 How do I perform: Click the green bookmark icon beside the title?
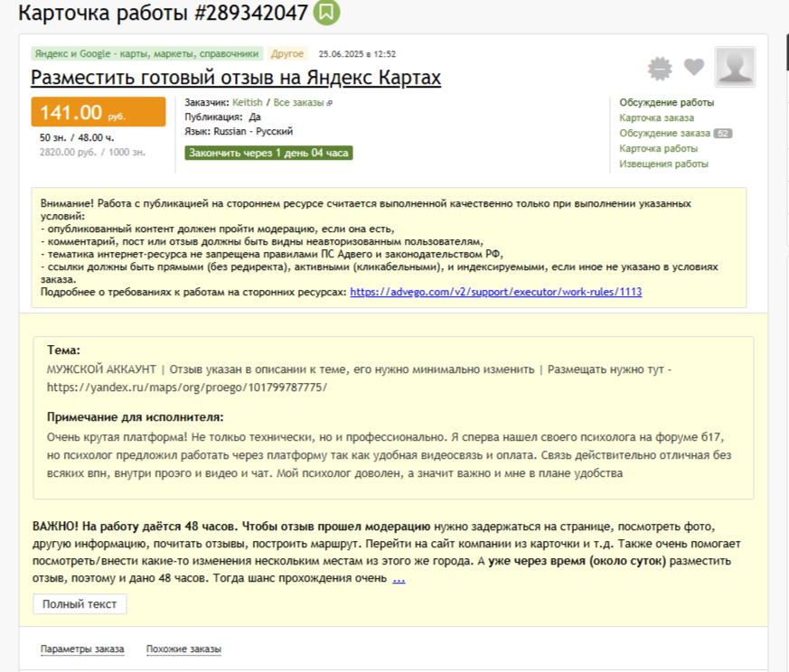click(x=326, y=12)
